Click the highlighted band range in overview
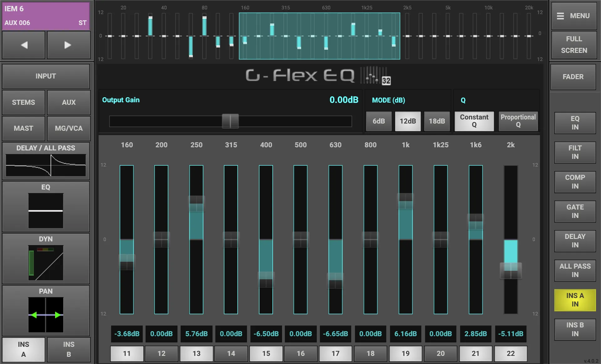This screenshot has width=601, height=364. (319, 36)
